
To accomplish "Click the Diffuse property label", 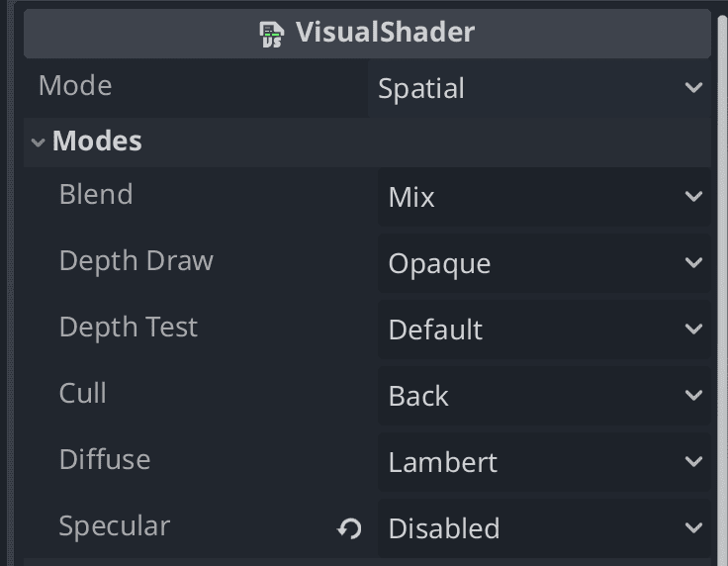I will point(105,460).
